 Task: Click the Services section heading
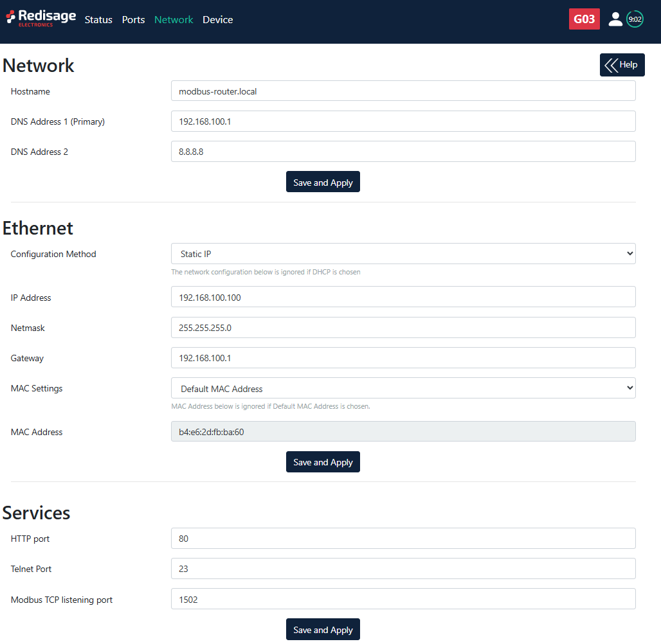[36, 513]
